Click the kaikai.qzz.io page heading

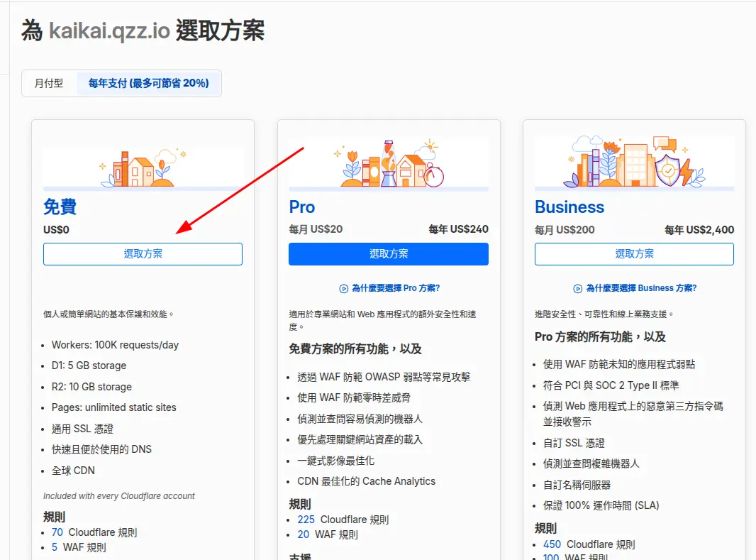pos(143,31)
